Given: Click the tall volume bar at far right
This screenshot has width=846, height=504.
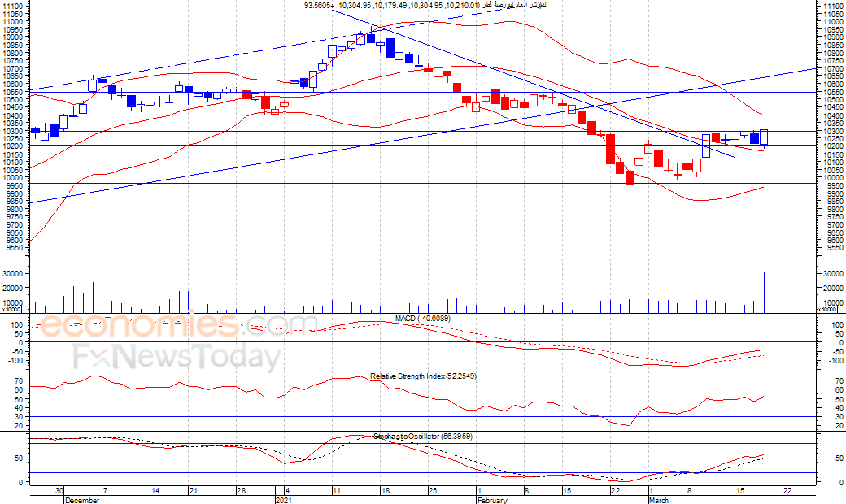Looking at the screenshot, I should click(764, 292).
